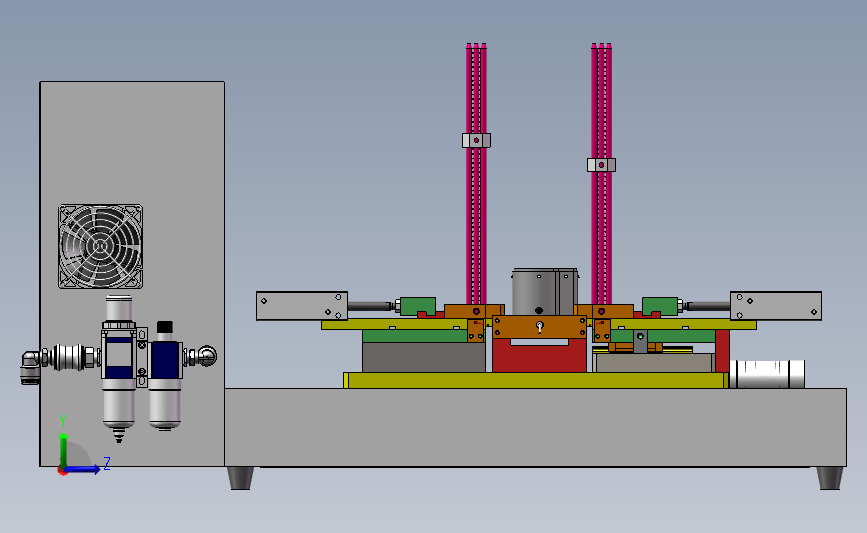Select the right gray mounting bracket plate
This screenshot has height=533, width=867.
[775, 306]
